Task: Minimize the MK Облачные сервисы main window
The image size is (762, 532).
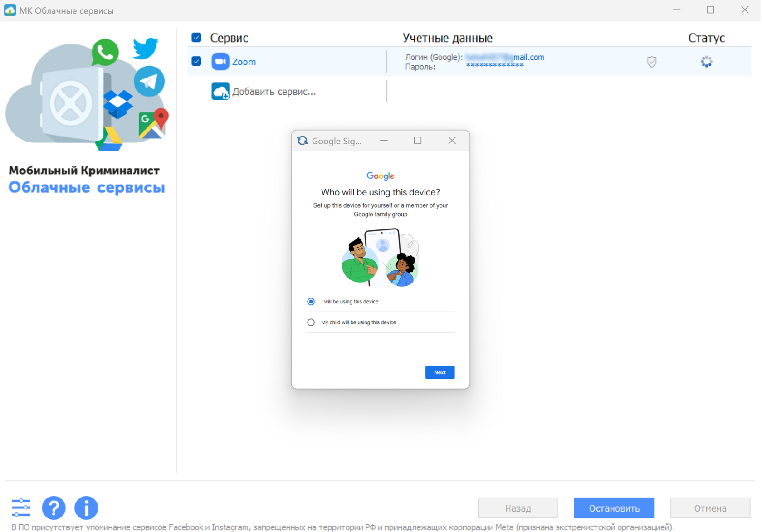Action: (x=677, y=10)
